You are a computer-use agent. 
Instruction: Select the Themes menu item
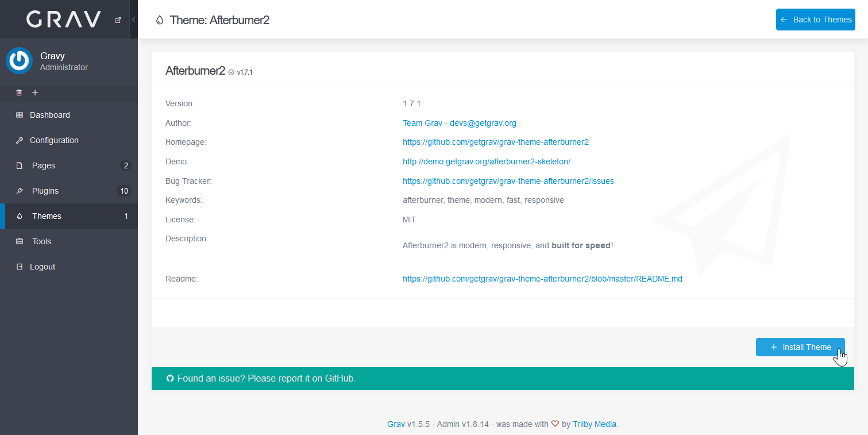[x=69, y=216]
